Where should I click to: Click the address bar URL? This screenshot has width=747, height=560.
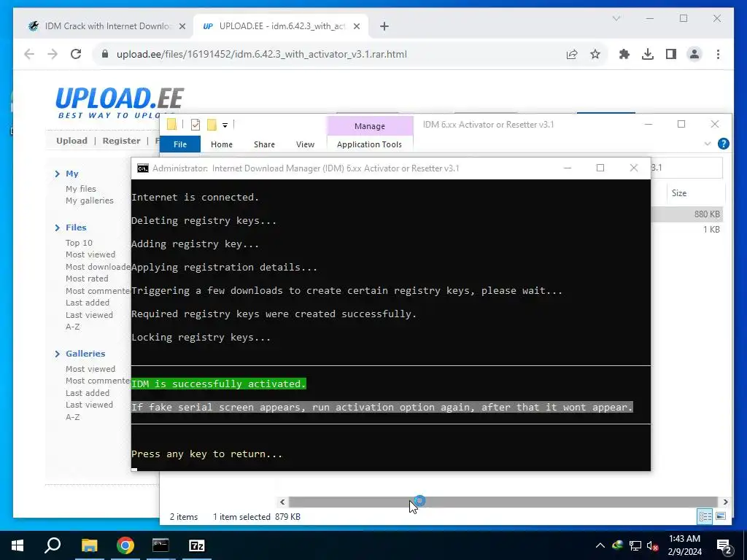262,54
